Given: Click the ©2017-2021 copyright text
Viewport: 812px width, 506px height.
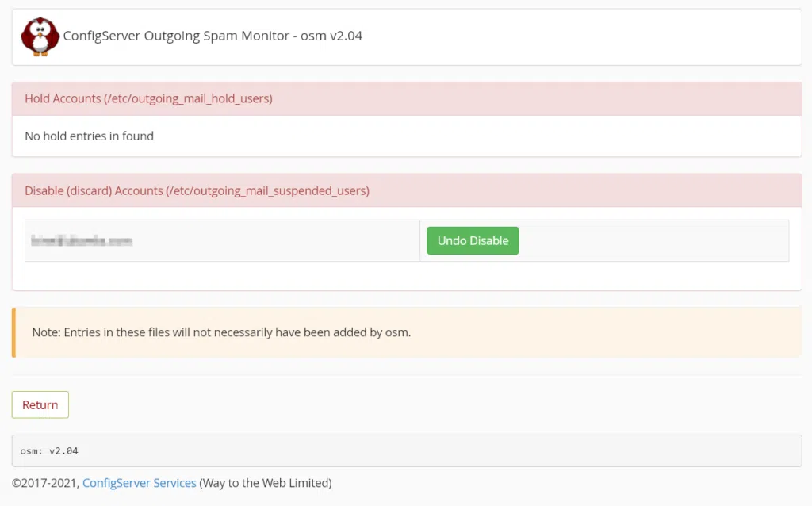Looking at the screenshot, I should click(x=45, y=483).
